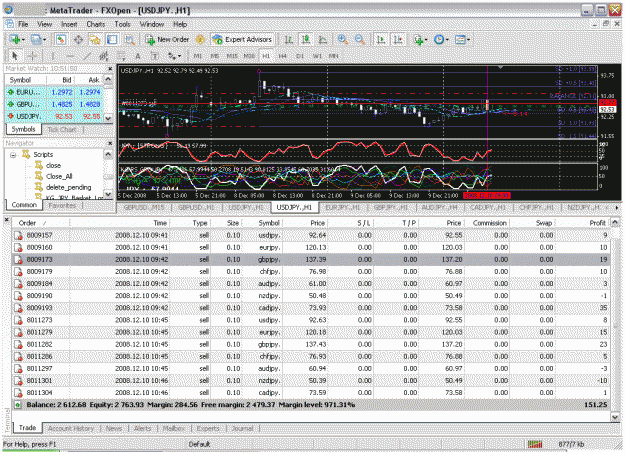Select the Horizontal Line tool
Viewport: 625px width, 452px height.
(70, 56)
